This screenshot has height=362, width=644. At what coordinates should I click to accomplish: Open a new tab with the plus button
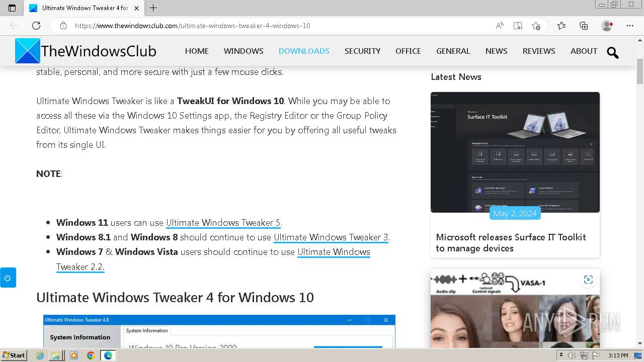pyautogui.click(x=153, y=8)
